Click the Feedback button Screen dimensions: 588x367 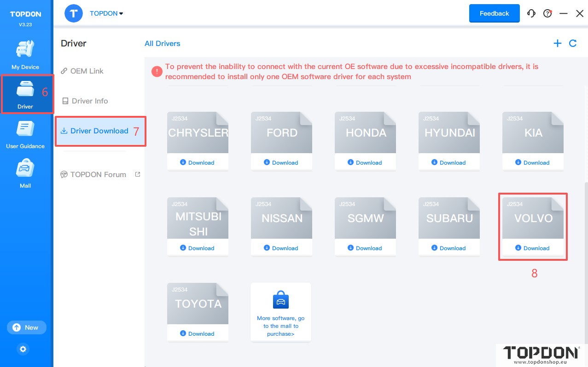point(495,13)
